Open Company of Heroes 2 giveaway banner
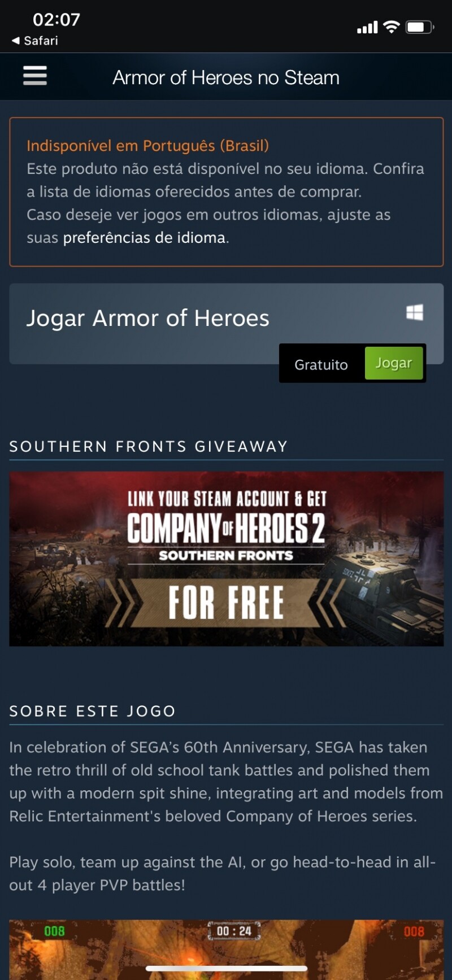Image resolution: width=452 pixels, height=980 pixels. click(x=226, y=559)
